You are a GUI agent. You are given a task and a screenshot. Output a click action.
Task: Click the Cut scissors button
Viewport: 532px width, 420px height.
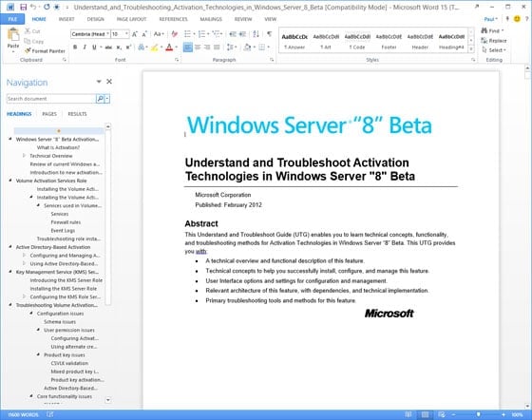(x=32, y=31)
